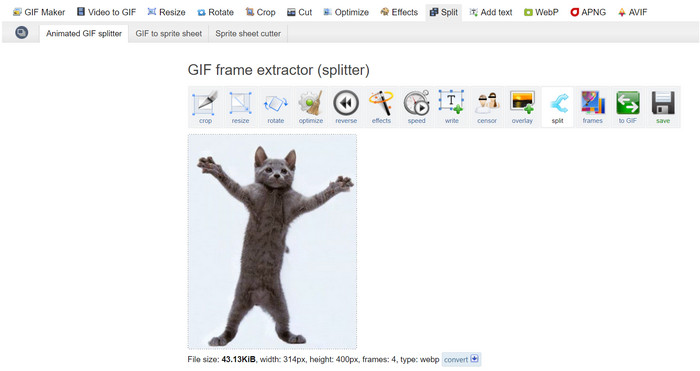Open the optimize tool icon

point(311,107)
